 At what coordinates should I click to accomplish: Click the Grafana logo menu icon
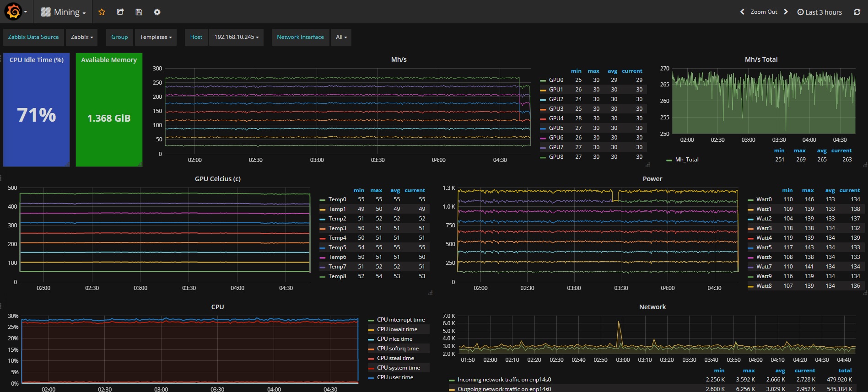[14, 12]
